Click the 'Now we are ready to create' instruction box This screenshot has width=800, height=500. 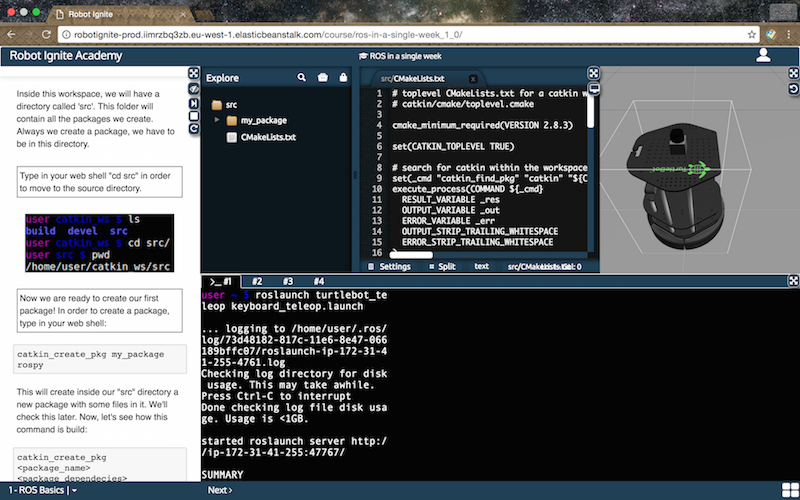(99, 311)
